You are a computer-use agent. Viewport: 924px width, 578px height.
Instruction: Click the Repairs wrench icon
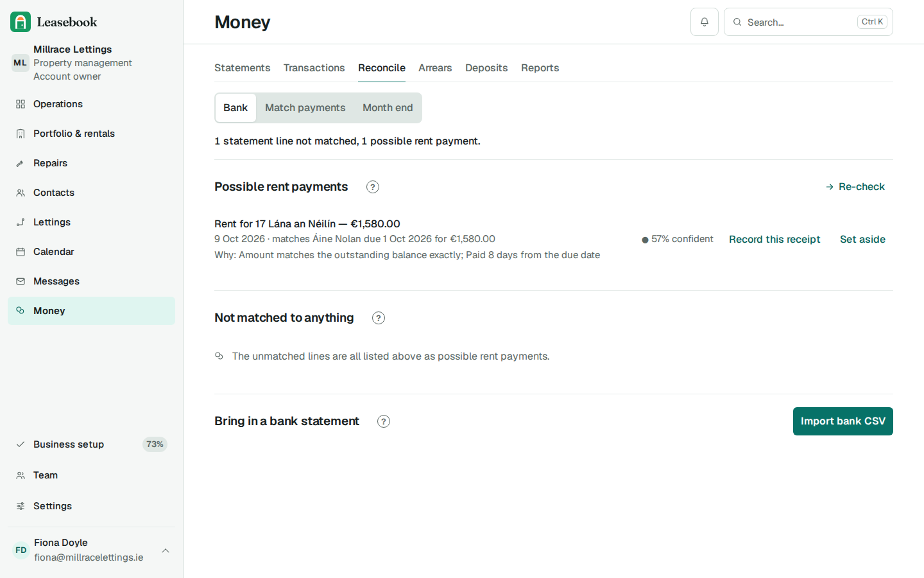pyautogui.click(x=21, y=163)
